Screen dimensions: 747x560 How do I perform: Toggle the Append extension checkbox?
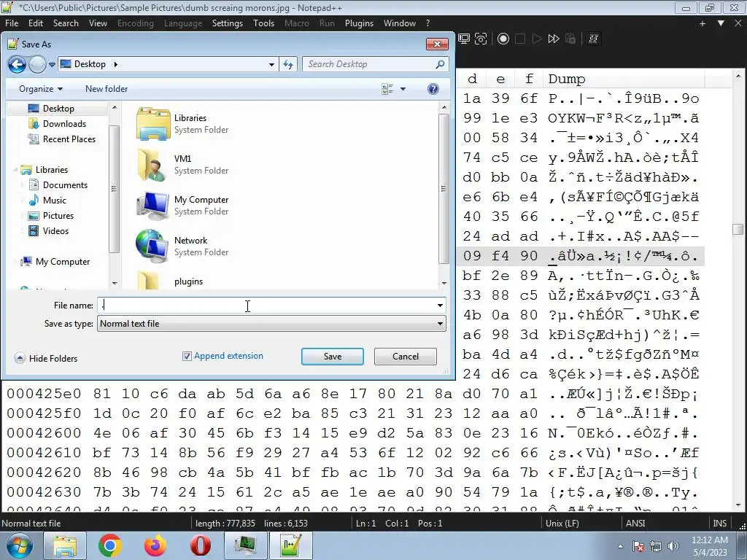187,356
